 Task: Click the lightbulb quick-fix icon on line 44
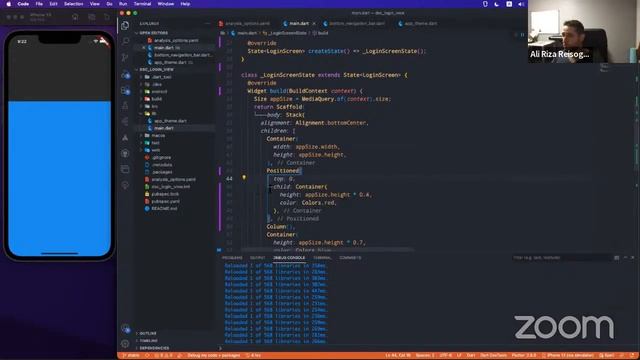pos(244,178)
